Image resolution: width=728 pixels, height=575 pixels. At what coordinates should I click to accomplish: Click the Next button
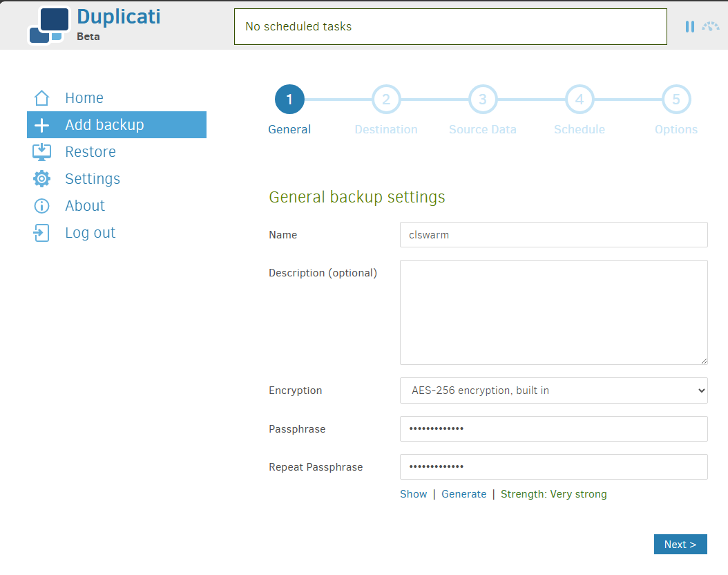680,544
